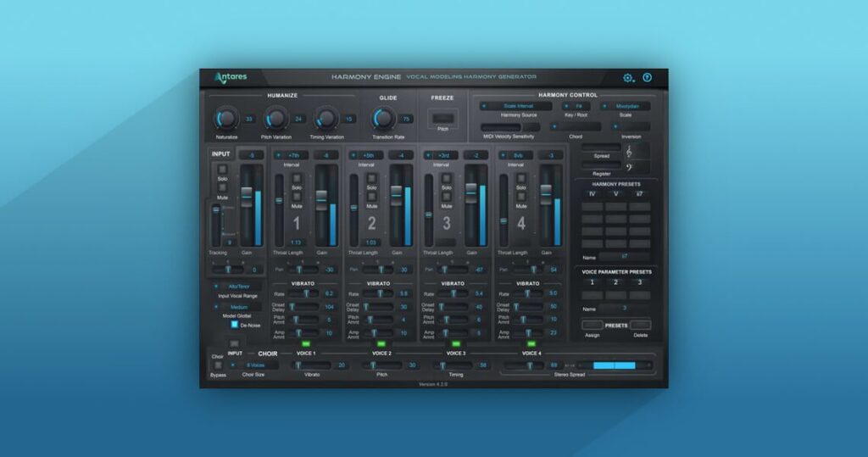The height and width of the screenshot is (457, 868).
Task: Click the presets Delete button
Action: pos(641,326)
